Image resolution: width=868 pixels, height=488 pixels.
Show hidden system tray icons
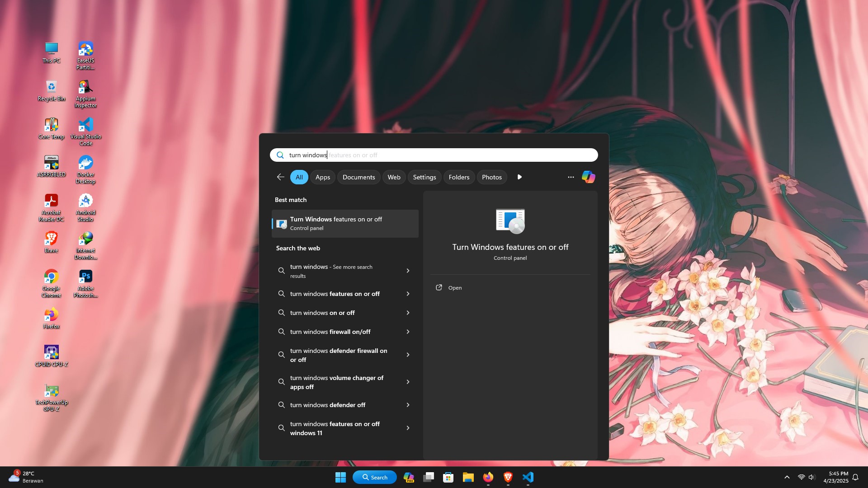tap(787, 477)
